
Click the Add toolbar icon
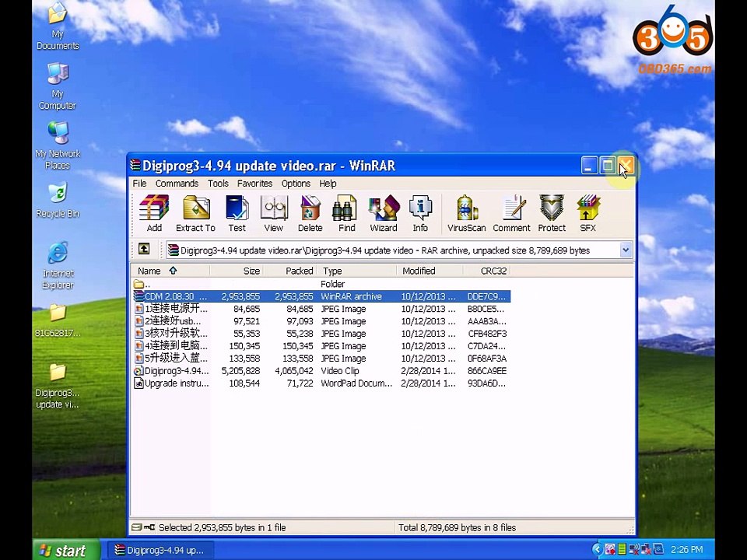[x=154, y=213]
